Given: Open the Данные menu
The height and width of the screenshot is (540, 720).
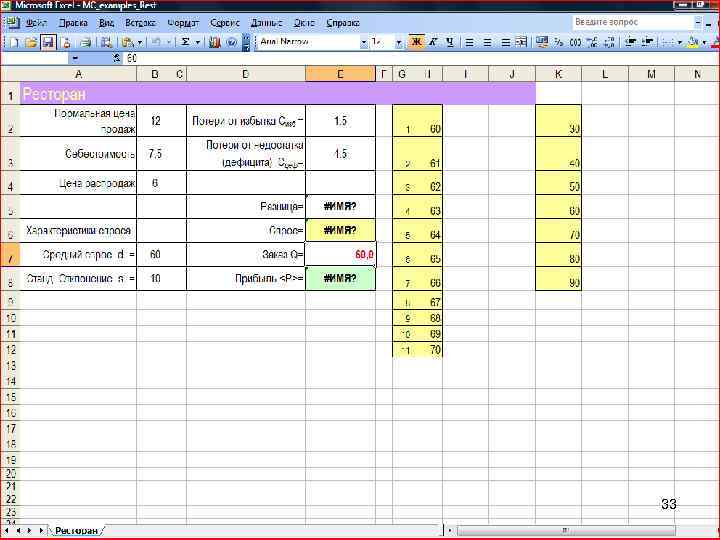Looking at the screenshot, I should (266, 22).
